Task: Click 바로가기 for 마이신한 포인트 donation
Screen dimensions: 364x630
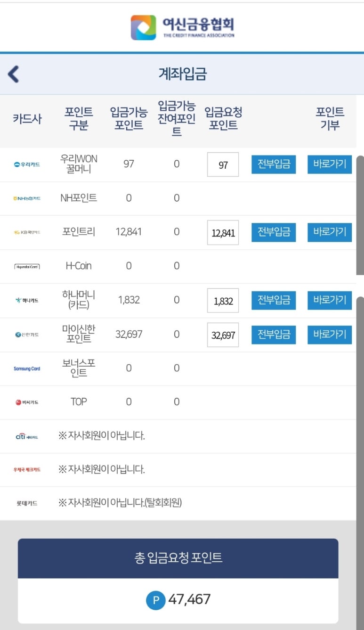Action: 330,335
